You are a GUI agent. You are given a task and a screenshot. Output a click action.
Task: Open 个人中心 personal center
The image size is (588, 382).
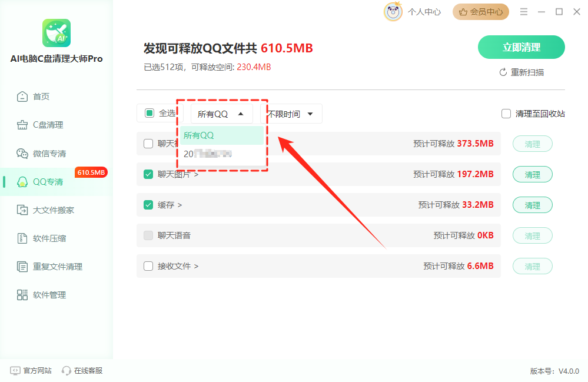pyautogui.click(x=424, y=12)
